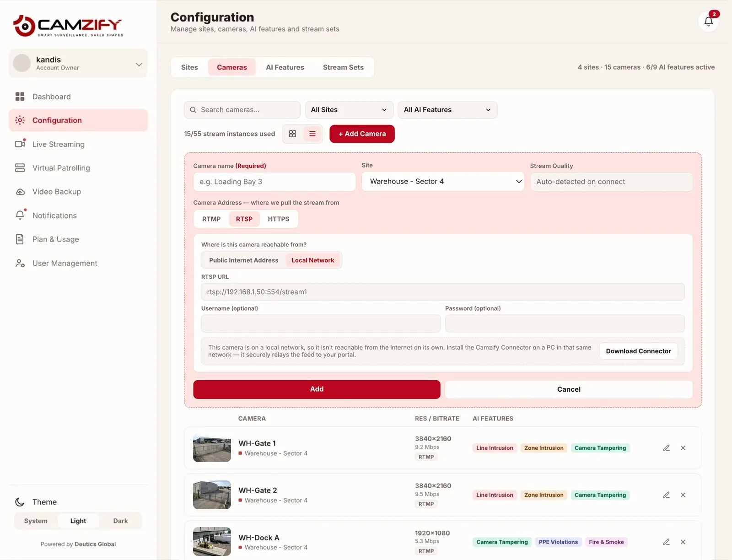Click the sidebar Notifications bell icon
The height and width of the screenshot is (560, 732).
click(20, 215)
